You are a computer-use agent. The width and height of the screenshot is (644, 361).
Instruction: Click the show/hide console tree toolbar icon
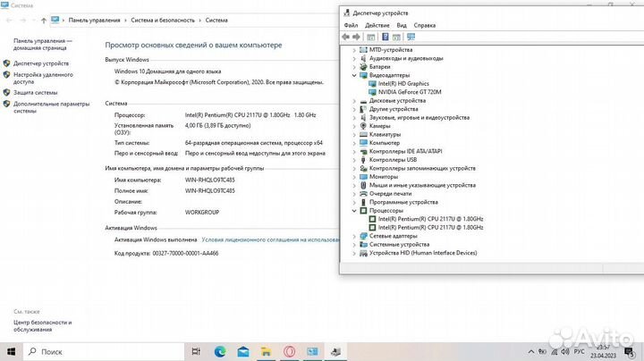[x=371, y=37]
